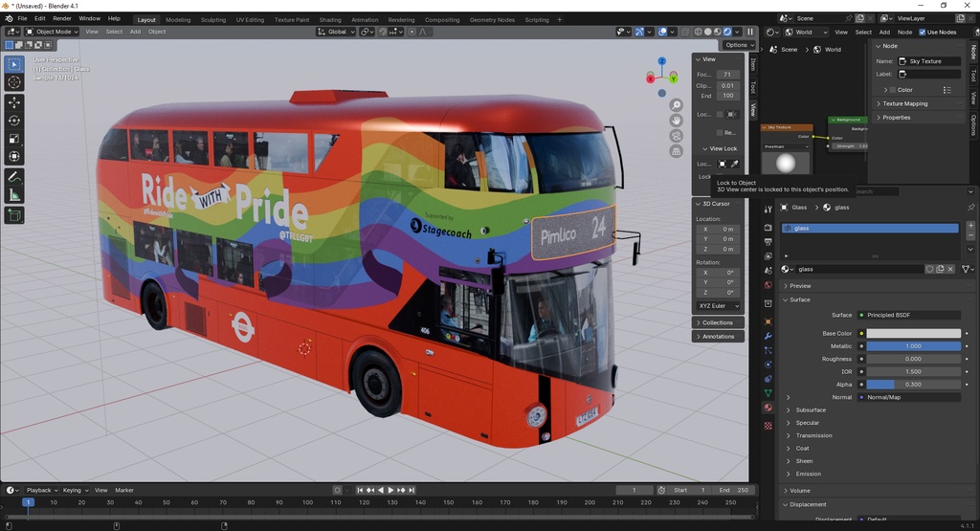Click the Base Color swatch
This screenshot has width=980, height=531.
click(x=912, y=334)
